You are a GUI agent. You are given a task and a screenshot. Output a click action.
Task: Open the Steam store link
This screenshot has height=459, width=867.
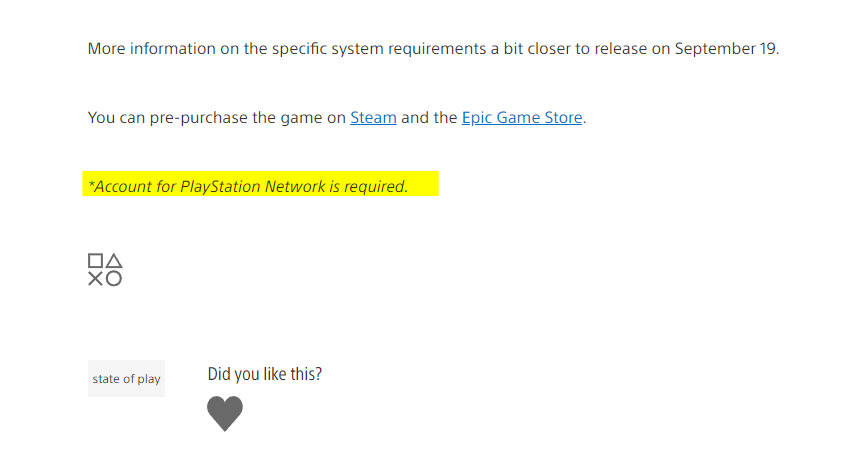coord(373,117)
